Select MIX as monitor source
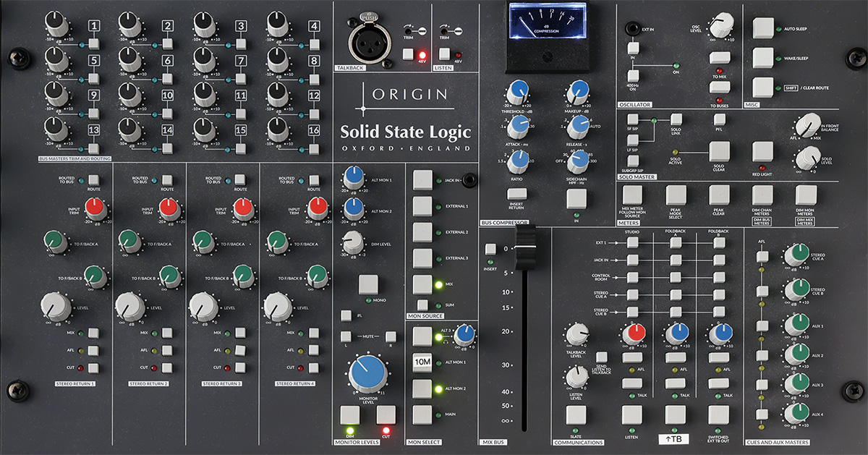 tap(422, 284)
